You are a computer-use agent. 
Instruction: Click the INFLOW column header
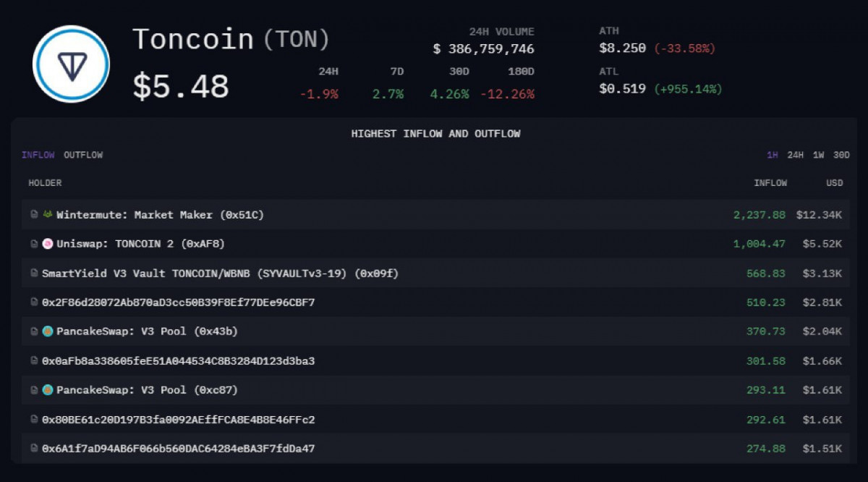click(770, 183)
